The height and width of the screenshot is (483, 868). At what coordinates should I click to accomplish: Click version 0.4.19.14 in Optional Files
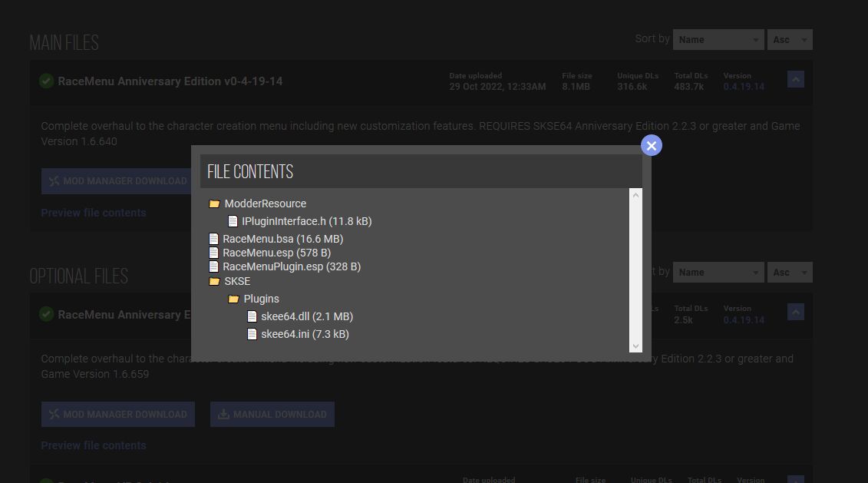744,320
